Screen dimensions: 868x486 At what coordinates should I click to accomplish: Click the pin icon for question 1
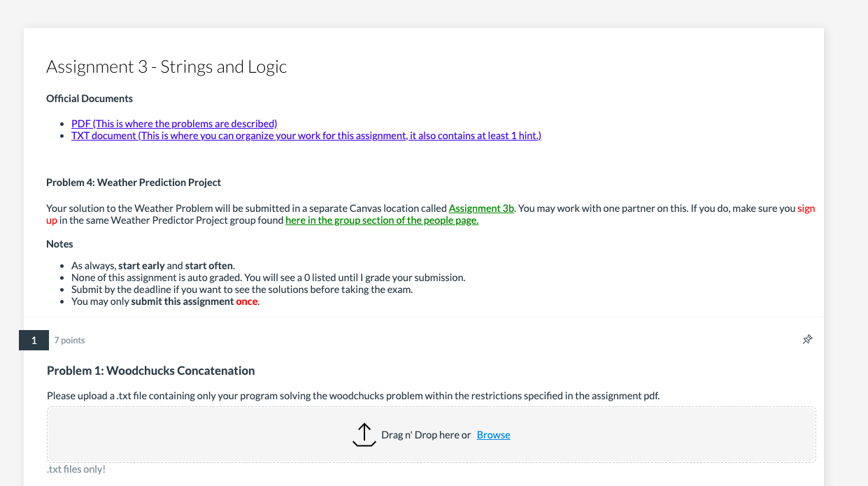pos(807,340)
